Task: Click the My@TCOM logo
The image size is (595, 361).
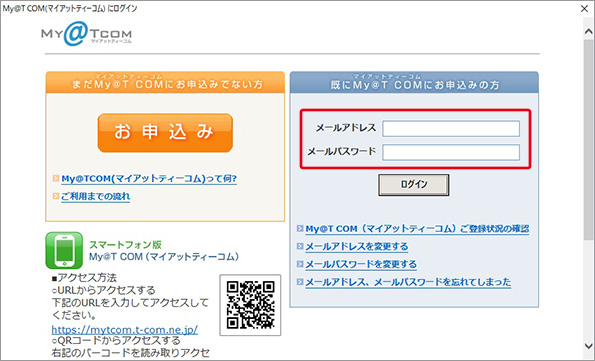Action: tap(87, 34)
